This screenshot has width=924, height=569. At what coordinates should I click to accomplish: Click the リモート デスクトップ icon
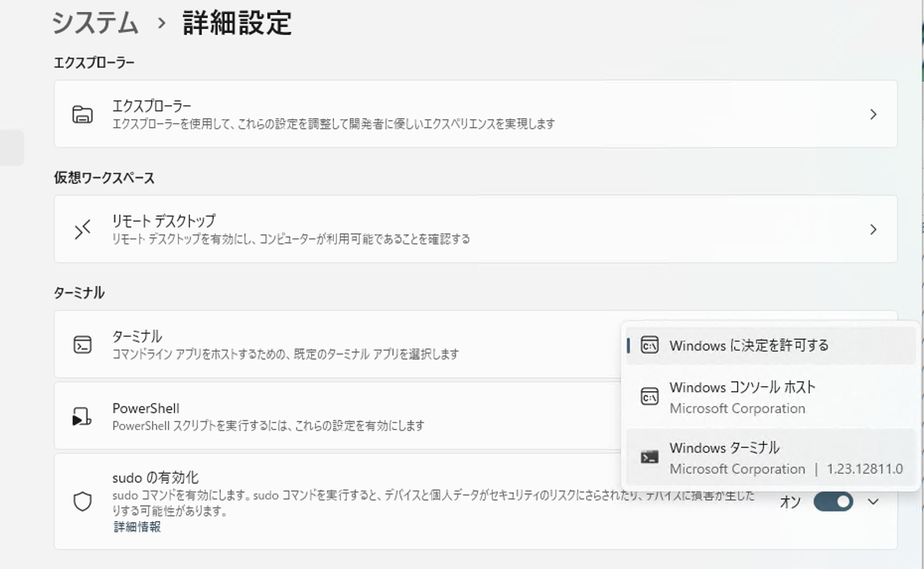[83, 229]
